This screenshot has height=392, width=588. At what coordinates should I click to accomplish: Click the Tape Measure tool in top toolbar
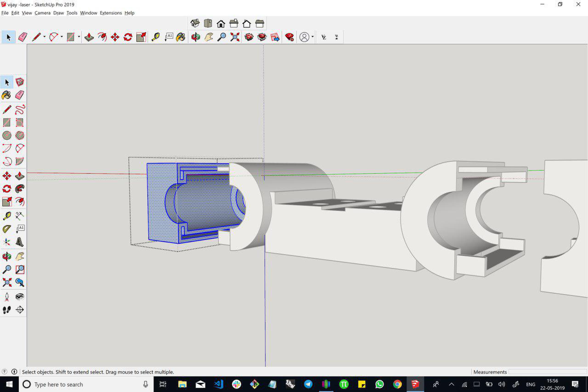[x=155, y=37]
